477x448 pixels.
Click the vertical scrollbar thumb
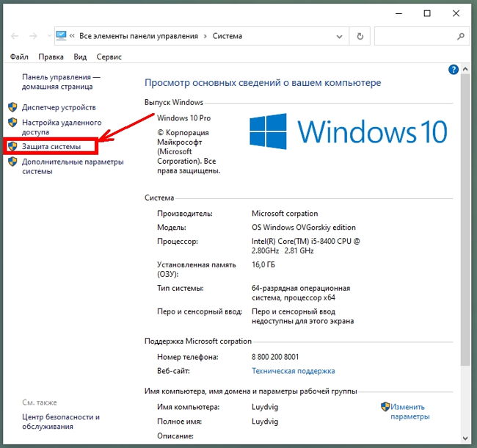tap(465, 220)
